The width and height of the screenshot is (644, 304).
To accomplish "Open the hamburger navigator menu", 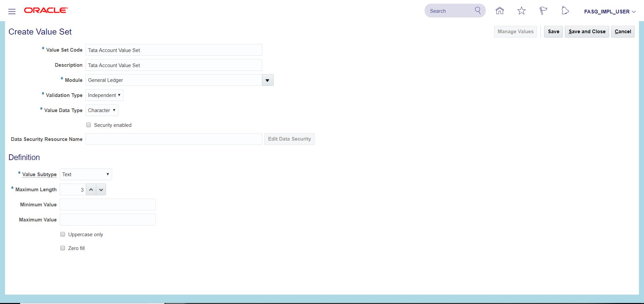I will pos(12,11).
